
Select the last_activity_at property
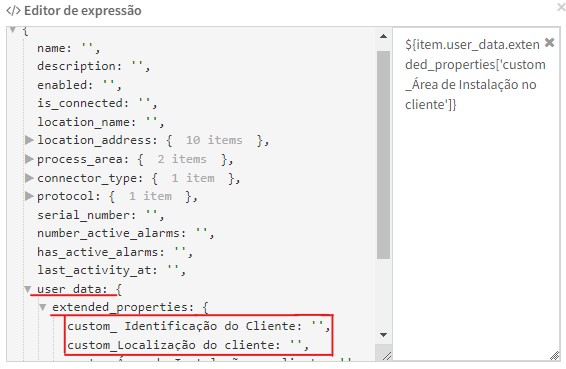97,270
